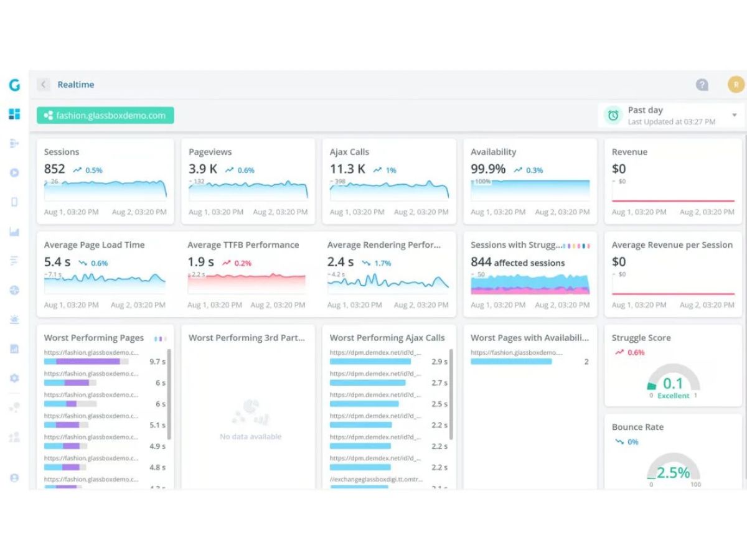
Task: Click the clock icon beside Past day
Action: (613, 115)
